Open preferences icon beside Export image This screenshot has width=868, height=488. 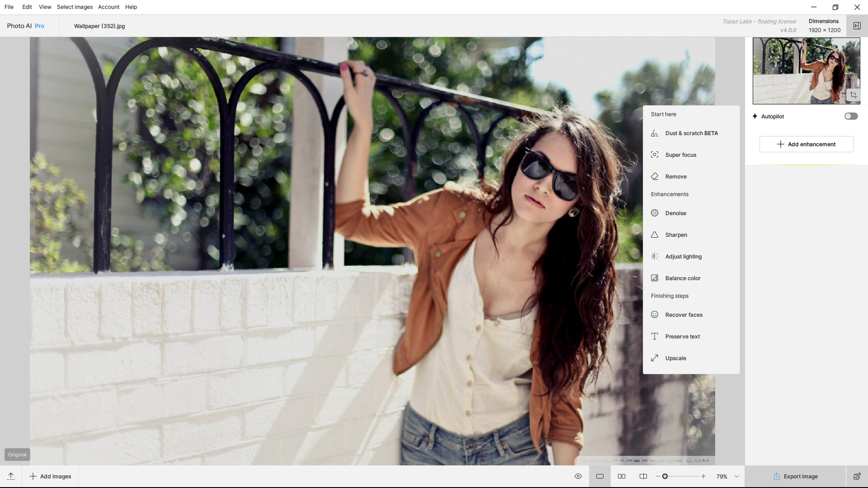pyautogui.click(x=857, y=476)
